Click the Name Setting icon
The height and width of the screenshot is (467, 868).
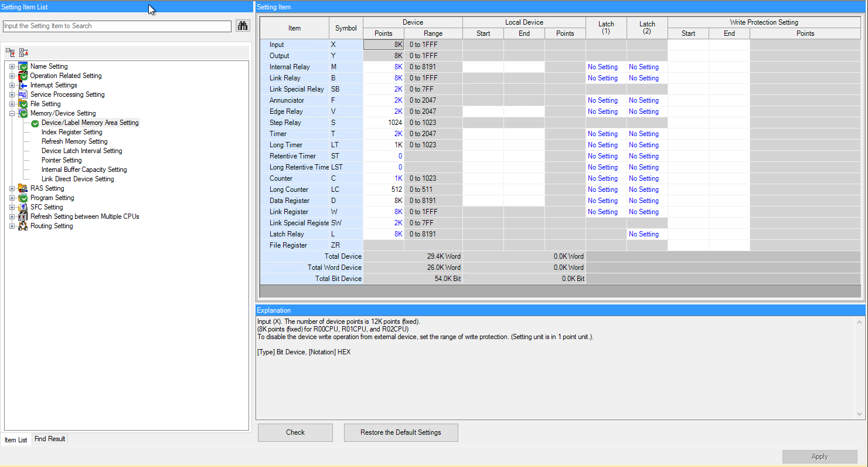click(x=23, y=66)
